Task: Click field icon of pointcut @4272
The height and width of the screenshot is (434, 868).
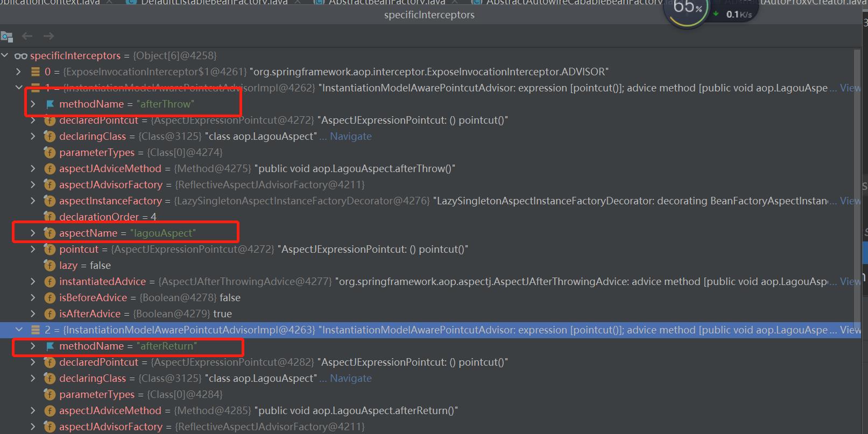Action: (50, 249)
